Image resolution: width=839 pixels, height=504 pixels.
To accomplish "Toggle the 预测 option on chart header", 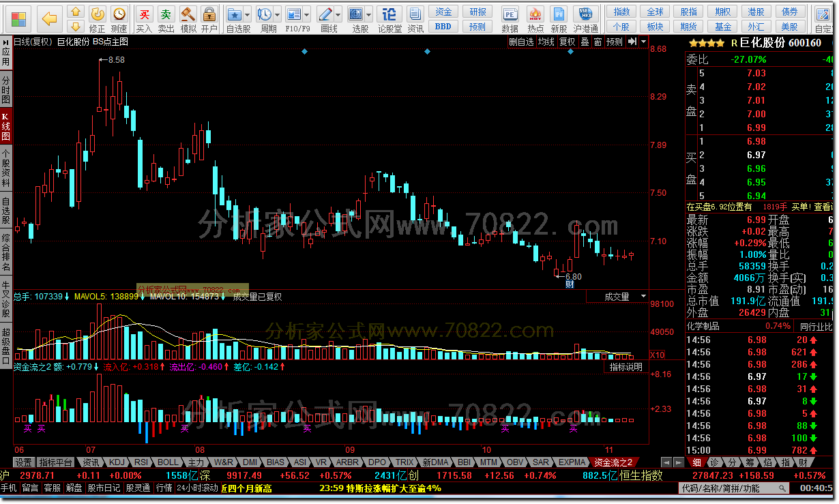I will (x=615, y=42).
